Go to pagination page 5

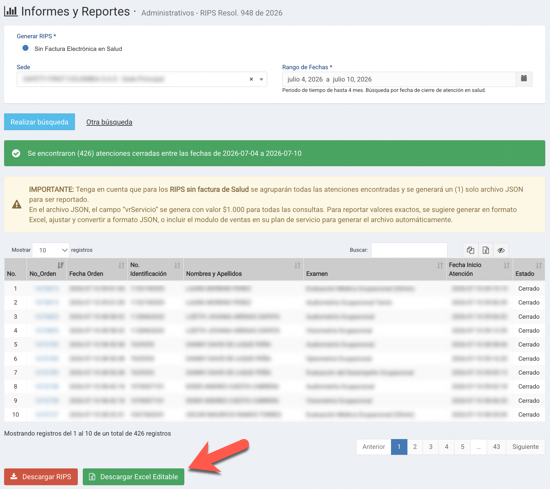(x=462, y=447)
